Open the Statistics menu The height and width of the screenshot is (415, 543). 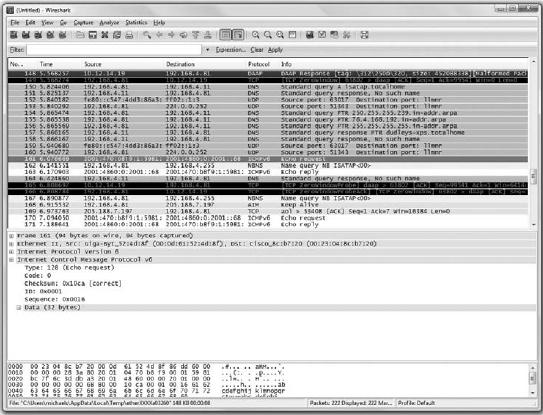click(x=136, y=23)
